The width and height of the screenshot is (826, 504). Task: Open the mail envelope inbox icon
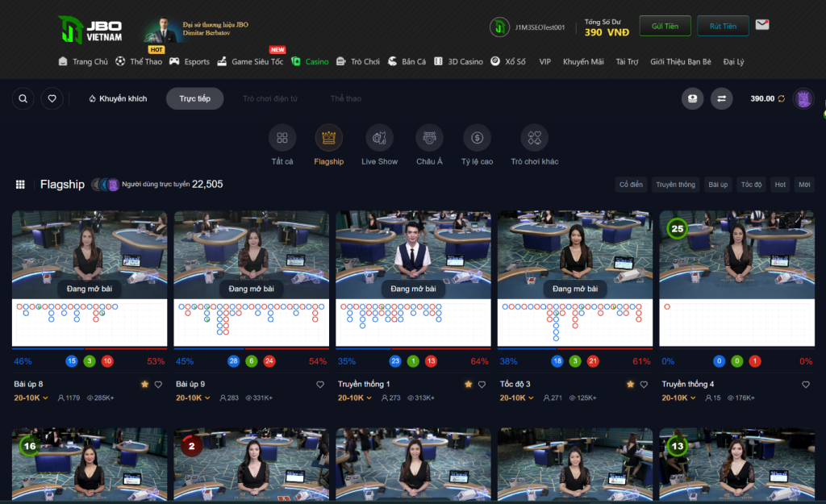tap(762, 25)
